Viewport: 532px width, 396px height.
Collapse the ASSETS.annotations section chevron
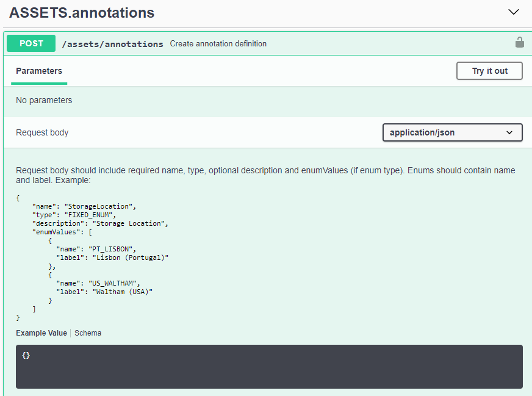(x=514, y=12)
